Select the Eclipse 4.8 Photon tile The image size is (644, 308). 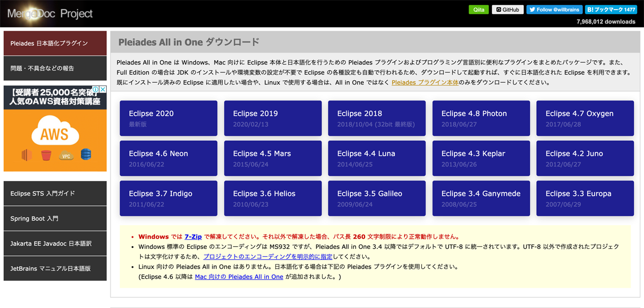tap(481, 118)
